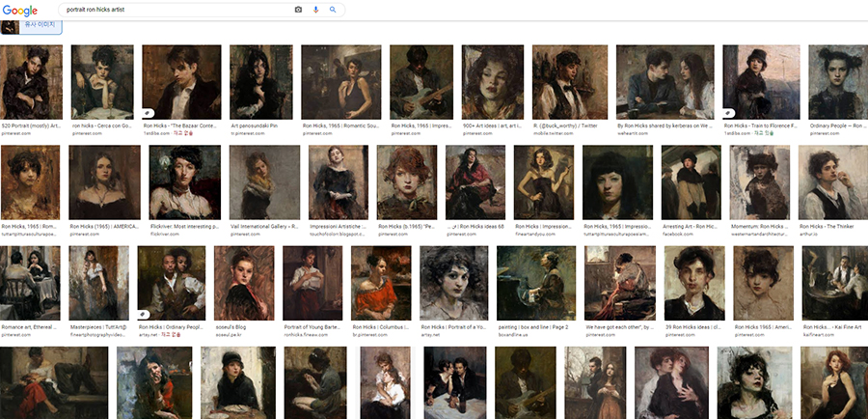The width and height of the screenshot is (868, 419).
Task: Open 'Ron Hicks... - Kai Fine Art' thumbnail
Action: 835,283
